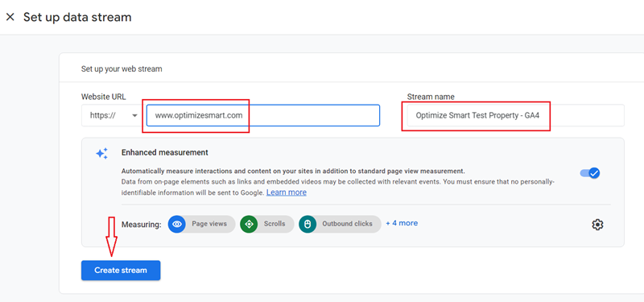Click the Stream name input field

pyautogui.click(x=516, y=115)
